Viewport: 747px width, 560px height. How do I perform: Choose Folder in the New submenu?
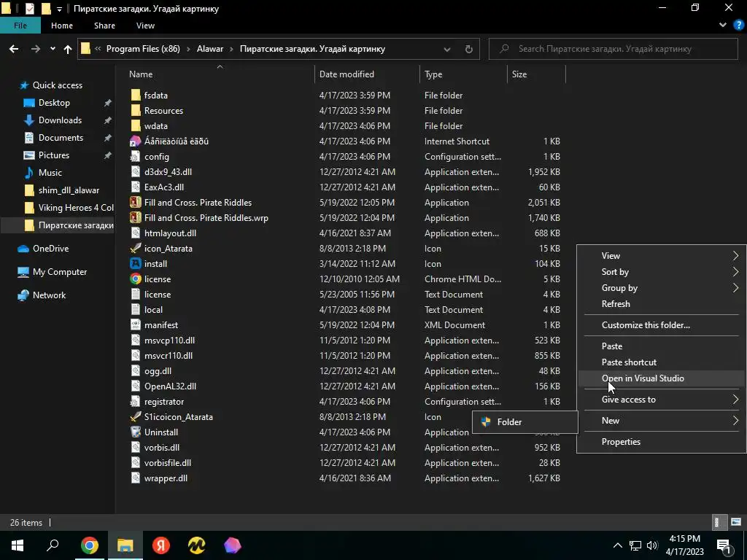point(525,422)
